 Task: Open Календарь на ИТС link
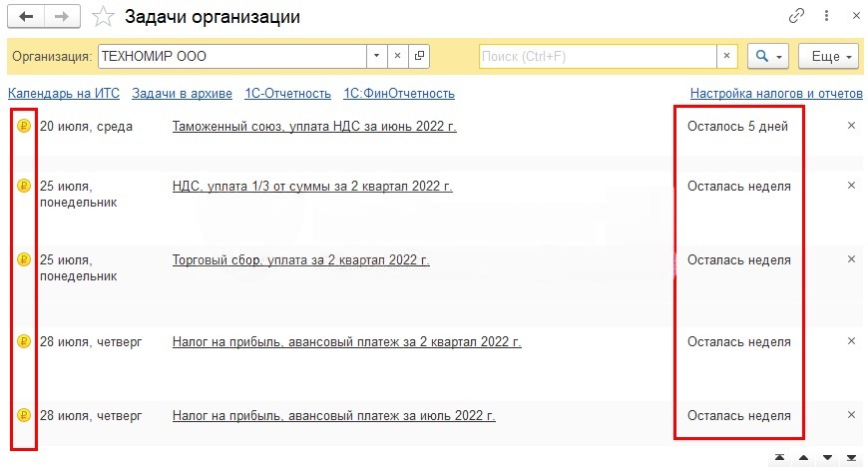[64, 94]
